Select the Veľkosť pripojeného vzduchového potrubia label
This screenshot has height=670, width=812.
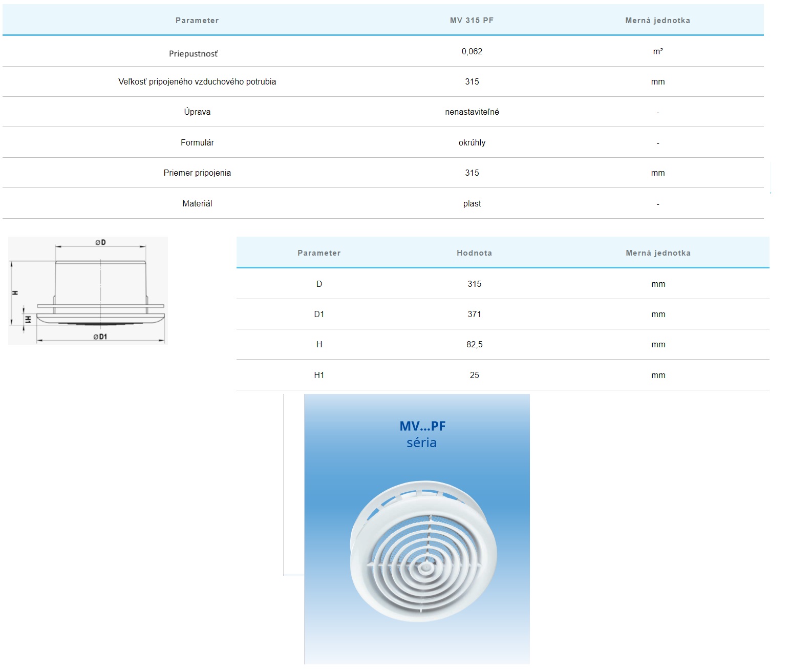197,81
